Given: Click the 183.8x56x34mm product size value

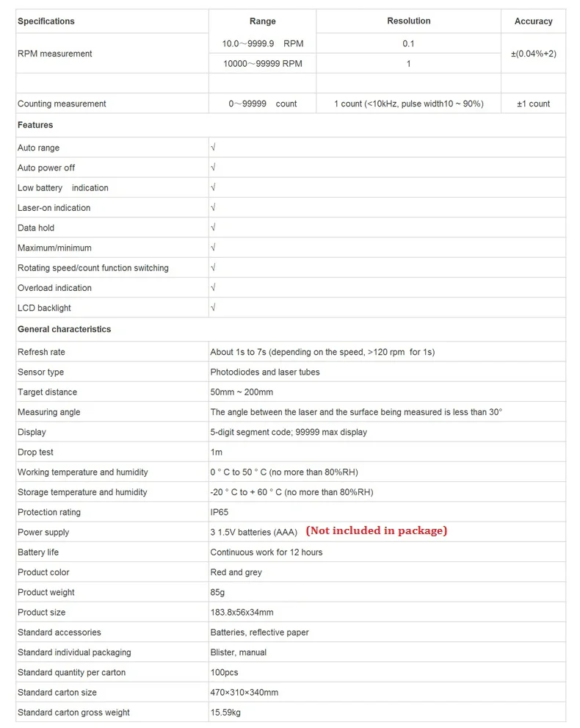Looking at the screenshot, I should pos(242,613).
